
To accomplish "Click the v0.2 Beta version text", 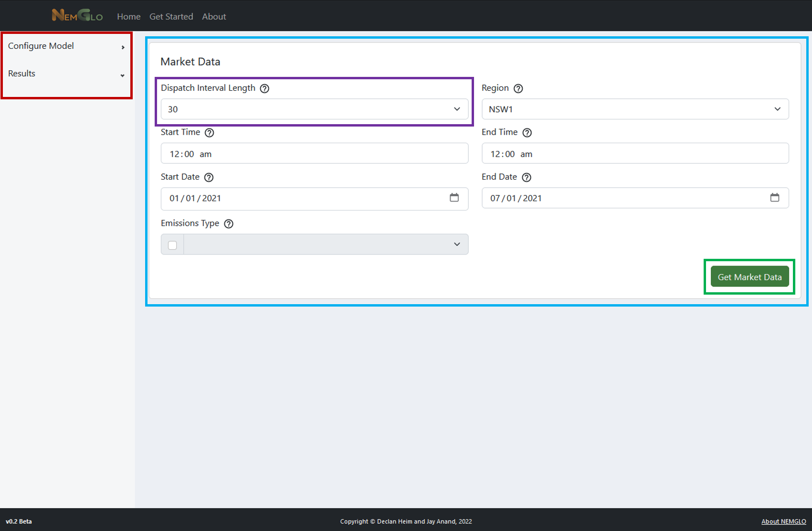I will click(x=19, y=521).
